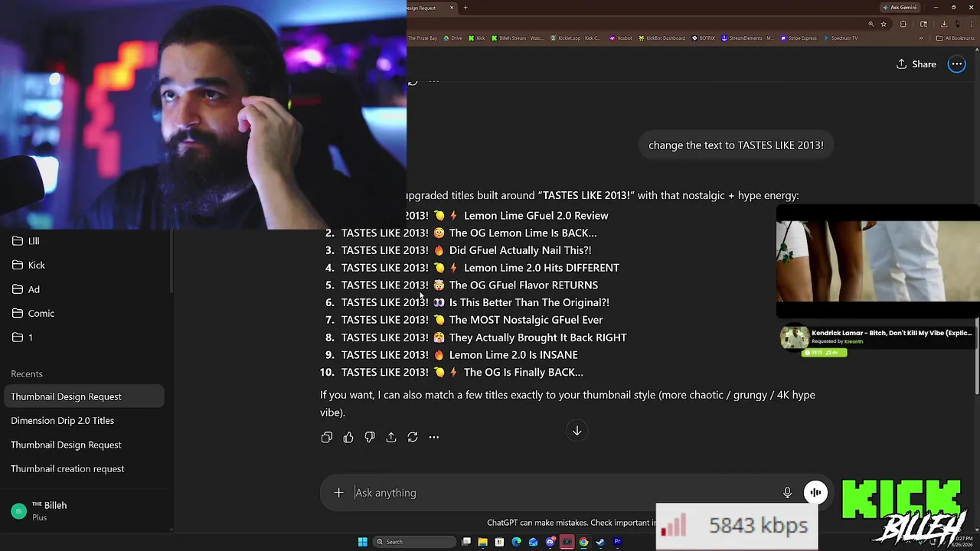Open the Stripe Express bookmark

point(799,38)
